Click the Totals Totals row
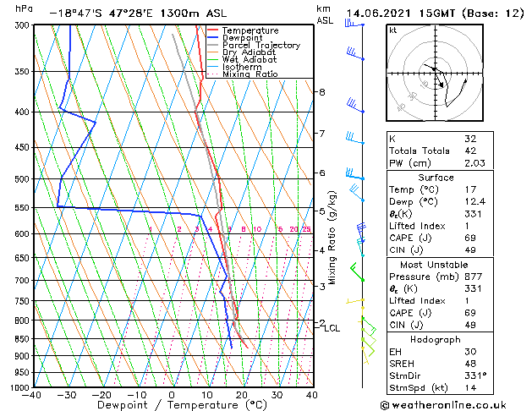The image size is (532, 411). point(440,151)
